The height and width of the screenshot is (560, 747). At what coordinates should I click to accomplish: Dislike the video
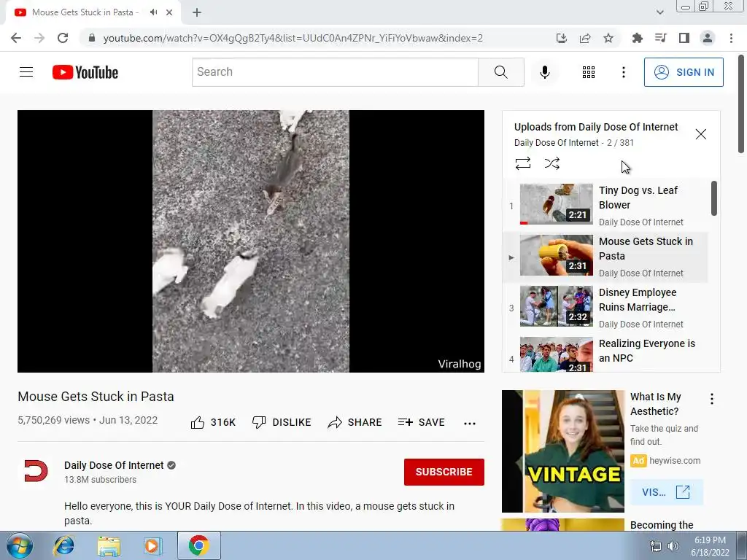(282, 422)
